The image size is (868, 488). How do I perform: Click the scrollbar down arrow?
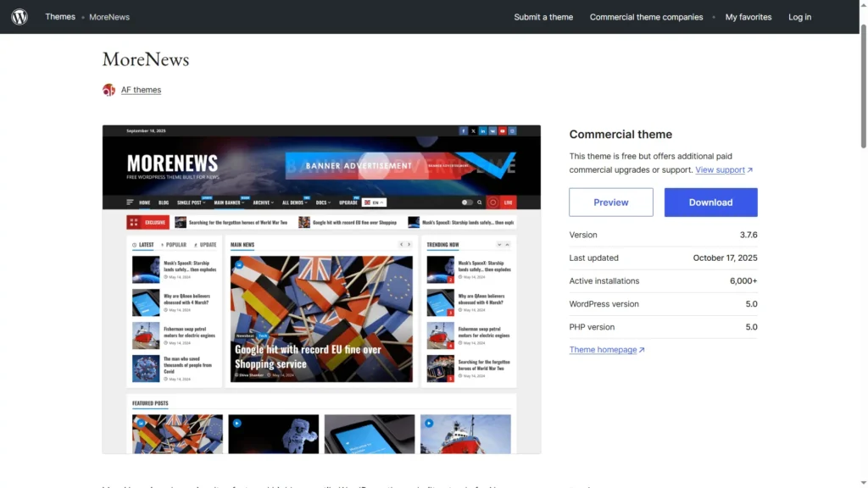pyautogui.click(x=863, y=484)
